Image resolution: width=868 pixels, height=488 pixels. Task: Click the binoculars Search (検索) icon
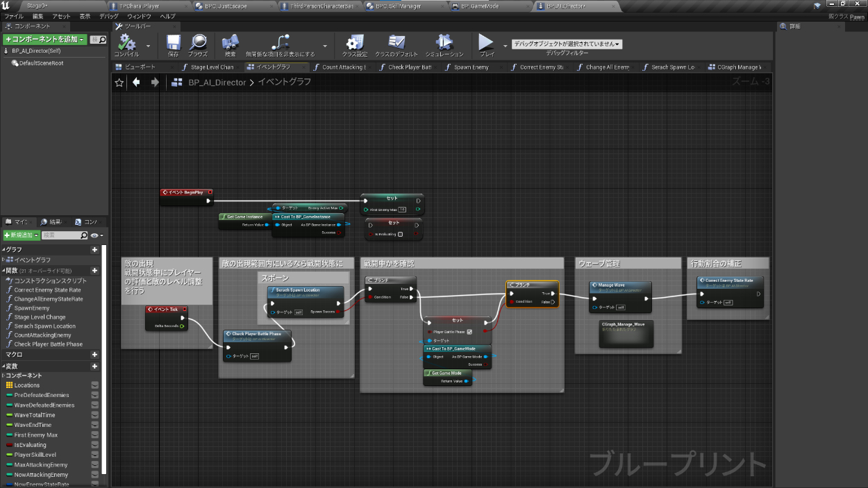[230, 43]
